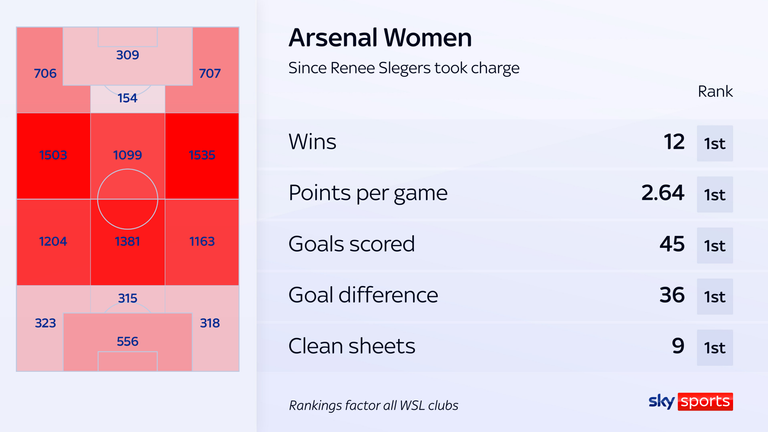Click the Goals scored row label
Screen dimensions: 768x432
point(352,244)
